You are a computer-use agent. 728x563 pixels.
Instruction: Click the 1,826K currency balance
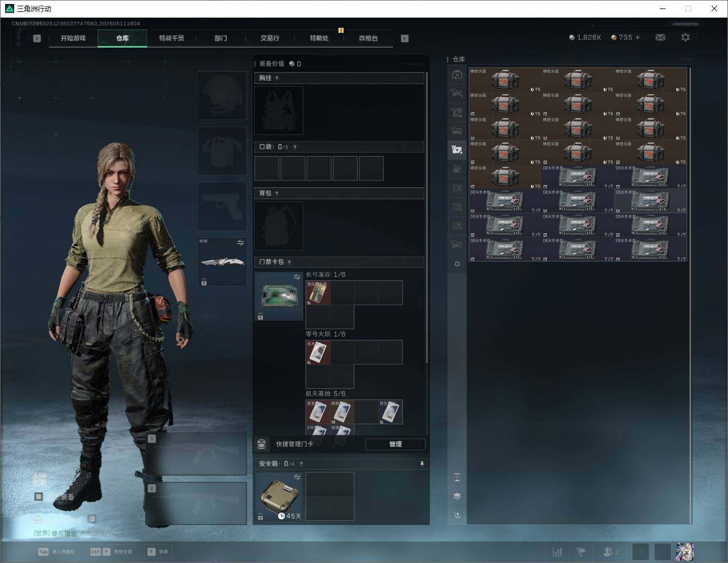[x=585, y=37]
